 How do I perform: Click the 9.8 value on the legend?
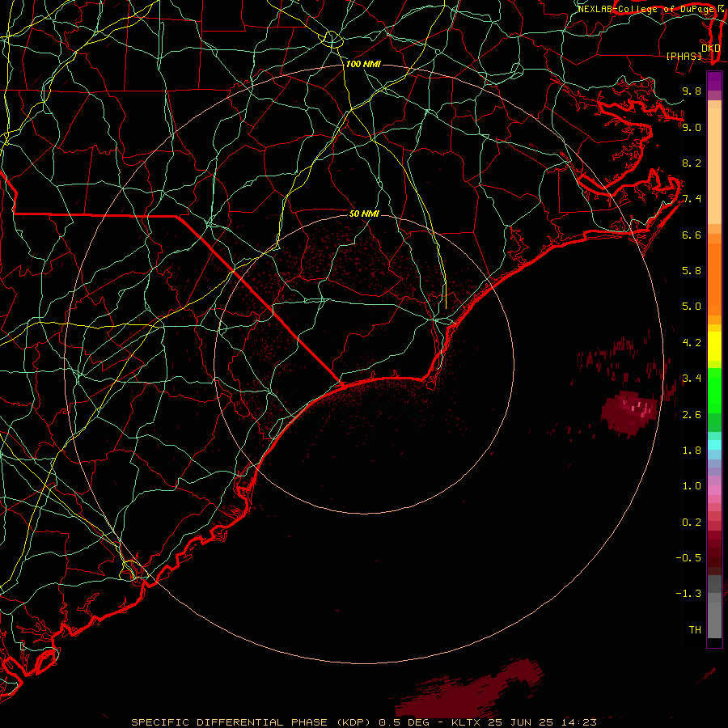(x=692, y=91)
